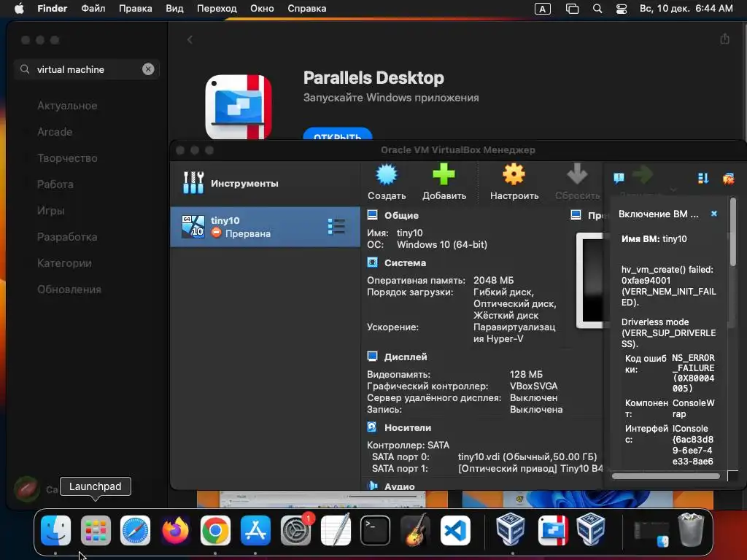Open Актуальное in App Store sidebar
Image resolution: width=747 pixels, height=560 pixels.
click(67, 106)
